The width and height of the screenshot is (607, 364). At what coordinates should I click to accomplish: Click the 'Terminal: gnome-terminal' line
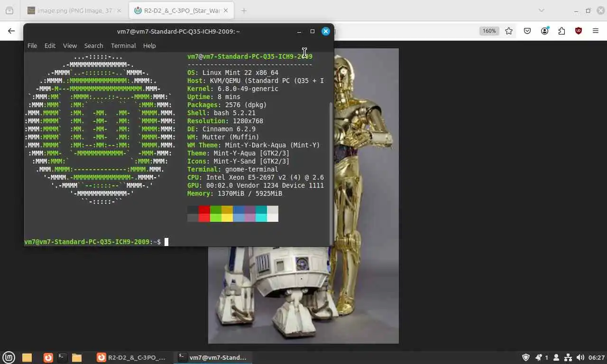tap(233, 169)
